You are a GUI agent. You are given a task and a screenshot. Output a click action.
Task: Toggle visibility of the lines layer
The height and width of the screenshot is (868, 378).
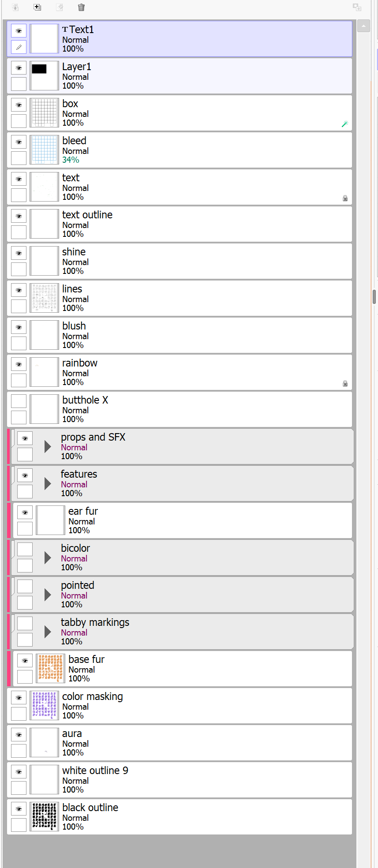point(19,291)
